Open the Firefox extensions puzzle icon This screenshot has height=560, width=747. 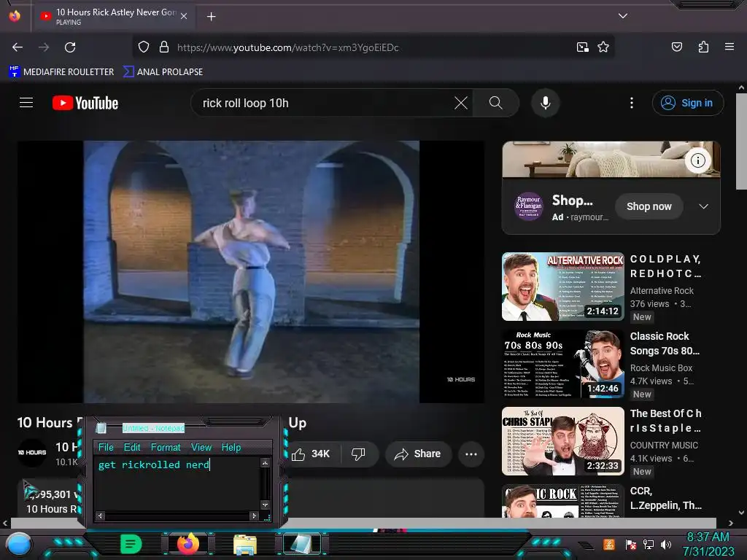(x=703, y=47)
